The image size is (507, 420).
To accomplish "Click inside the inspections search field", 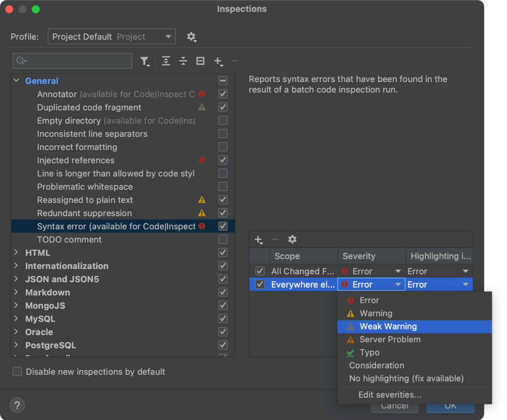I will click(72, 61).
